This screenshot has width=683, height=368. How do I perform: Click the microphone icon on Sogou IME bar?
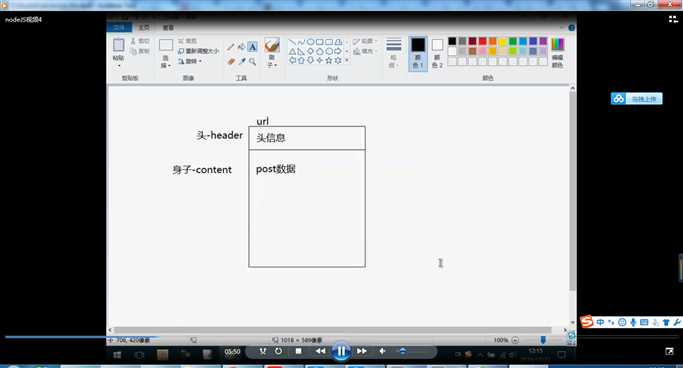633,322
